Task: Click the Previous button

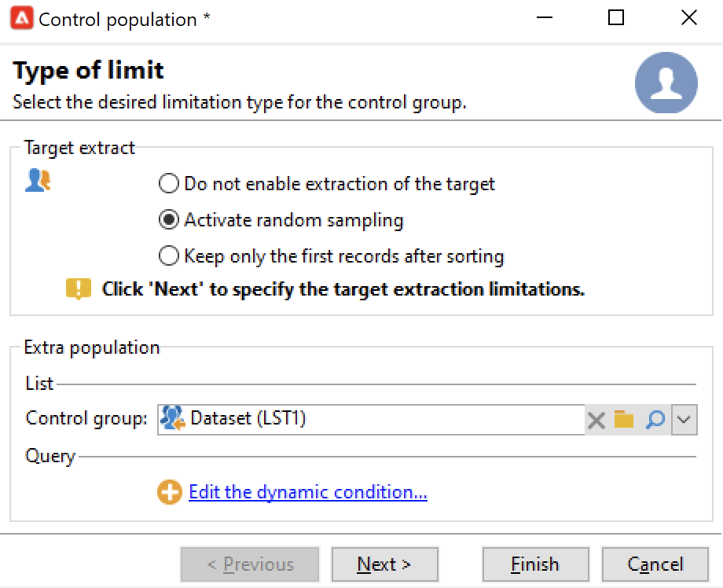Action: point(250,564)
